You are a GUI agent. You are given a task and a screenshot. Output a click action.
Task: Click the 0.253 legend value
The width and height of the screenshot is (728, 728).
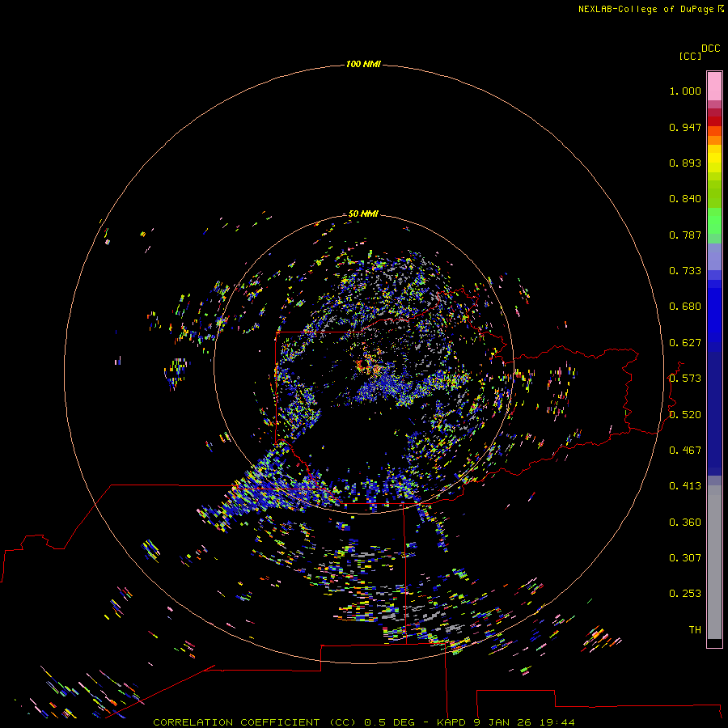point(685,594)
